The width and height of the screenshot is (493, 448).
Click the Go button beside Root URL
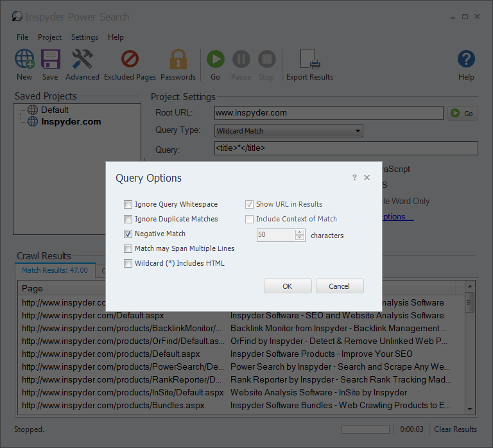(x=462, y=114)
